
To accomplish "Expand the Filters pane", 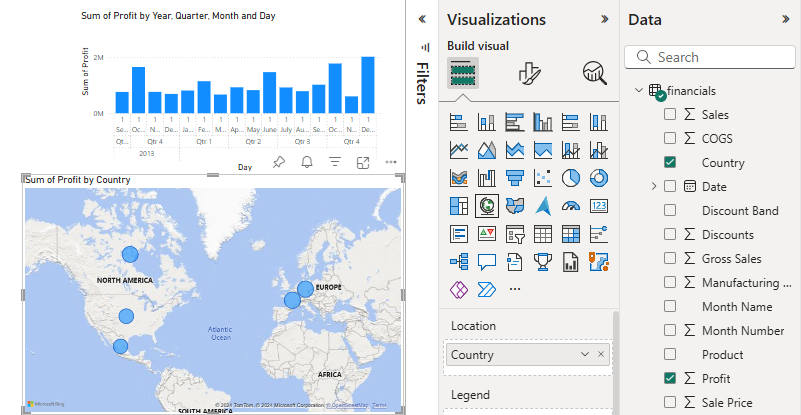I will click(x=422, y=19).
